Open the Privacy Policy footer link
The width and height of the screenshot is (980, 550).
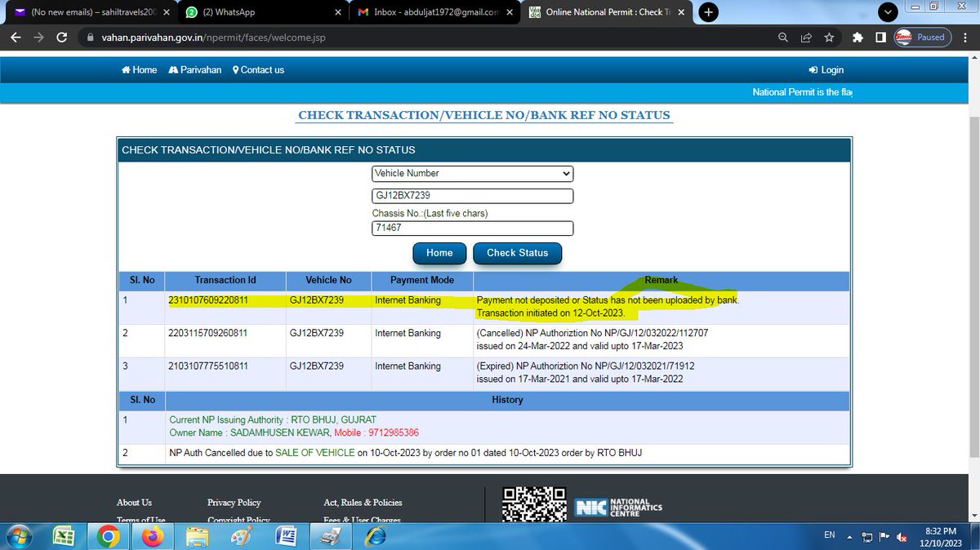234,503
